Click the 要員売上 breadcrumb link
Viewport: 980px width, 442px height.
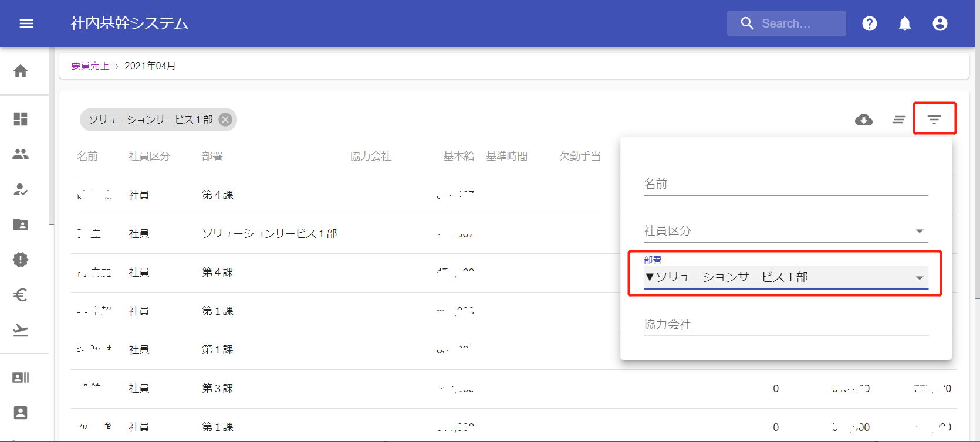click(x=90, y=66)
